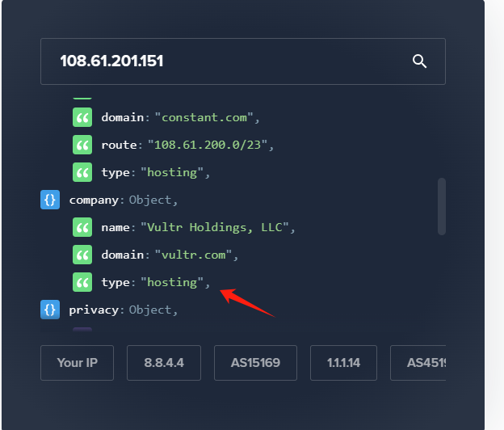The height and width of the screenshot is (430, 504).
Task: Click the search magnifier icon
Action: pos(419,61)
